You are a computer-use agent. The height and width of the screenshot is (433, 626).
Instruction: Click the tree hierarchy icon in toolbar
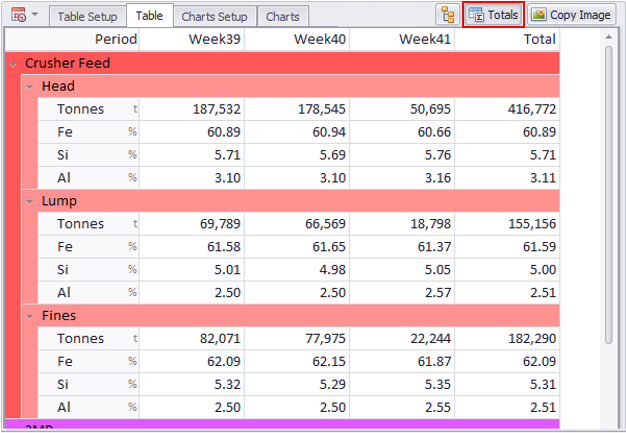(447, 14)
